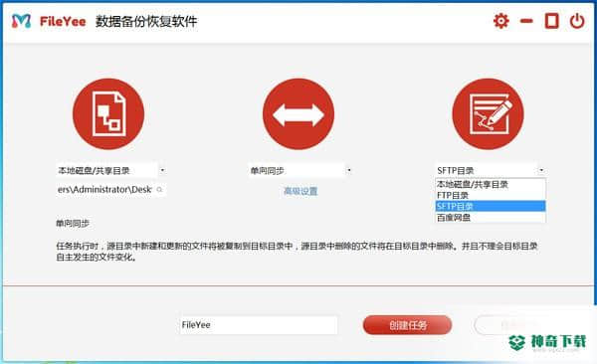Click the 单向同步 description heading text
This screenshot has width=597, height=364.
(73, 224)
